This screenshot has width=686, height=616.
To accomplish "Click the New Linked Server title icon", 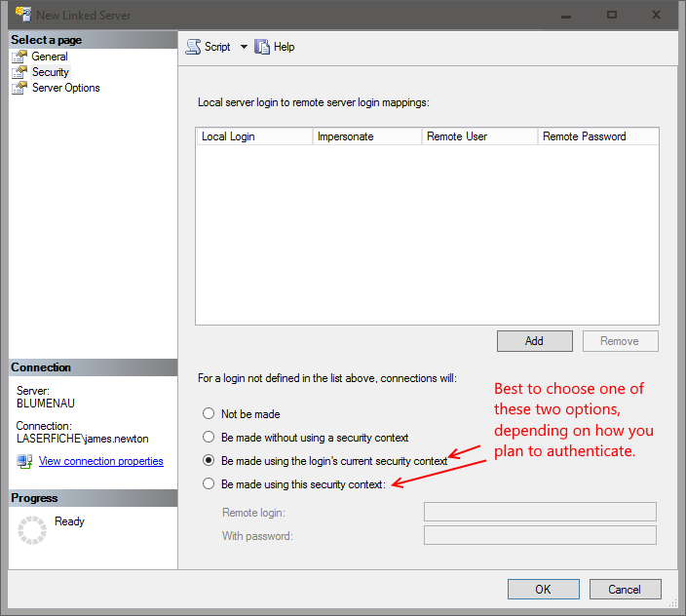I will coord(23,15).
